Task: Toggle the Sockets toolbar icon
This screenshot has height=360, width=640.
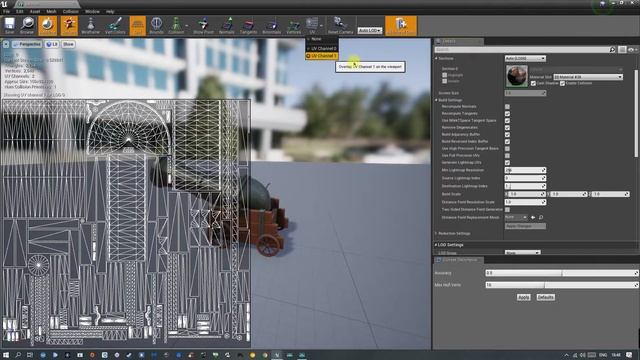Action: (69, 25)
